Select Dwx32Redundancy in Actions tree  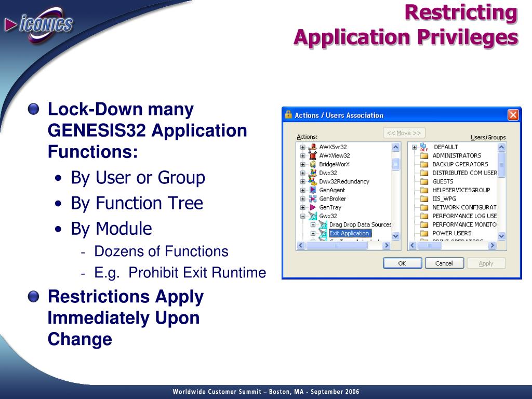pyautogui.click(x=344, y=181)
